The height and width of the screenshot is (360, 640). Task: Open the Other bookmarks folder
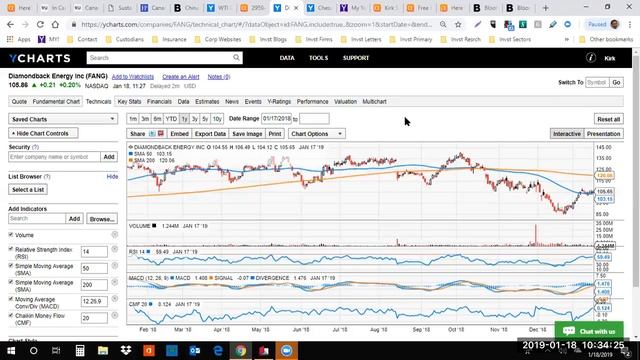[607, 39]
